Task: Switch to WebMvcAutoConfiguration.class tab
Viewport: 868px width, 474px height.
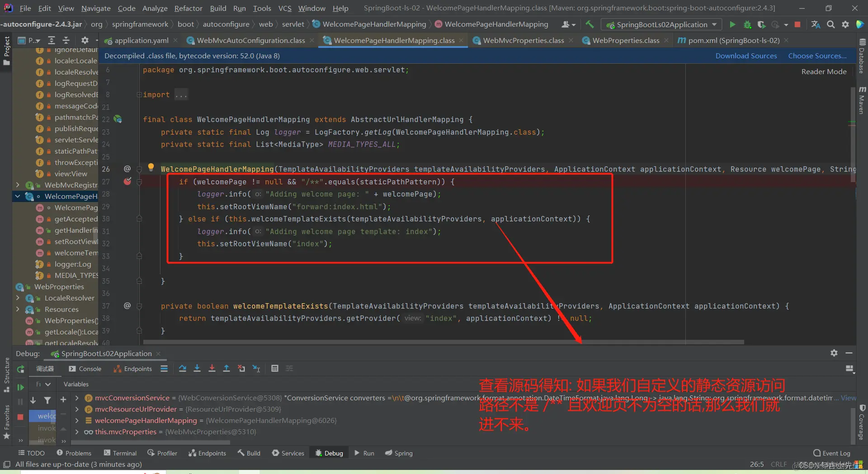Action: coord(251,40)
